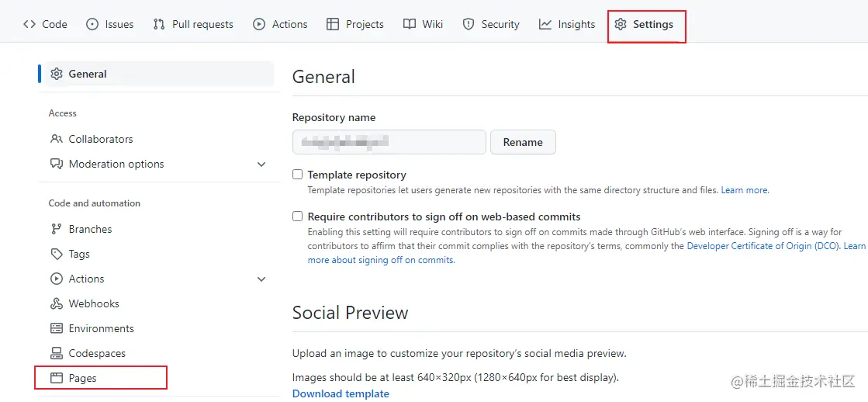The width and height of the screenshot is (868, 402).
Task: Click the Projects table icon
Action: click(333, 24)
